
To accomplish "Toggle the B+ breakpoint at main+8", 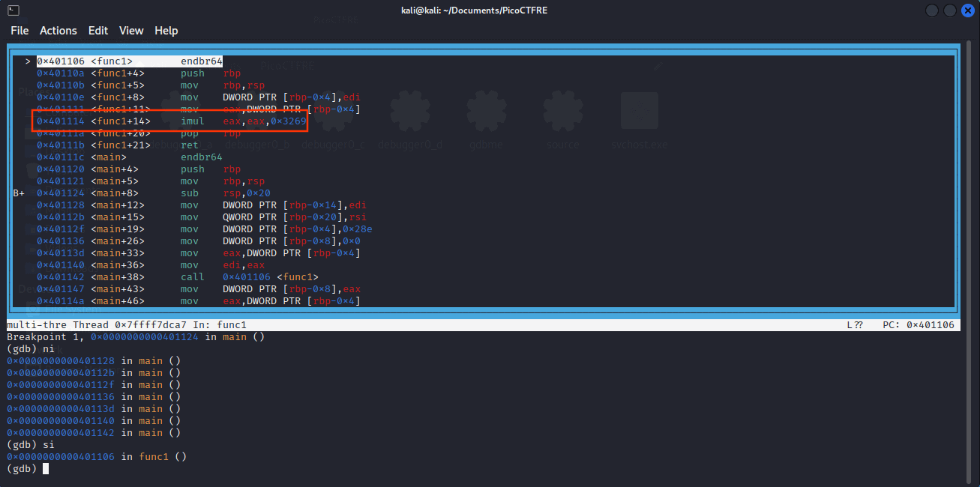I will [17, 193].
